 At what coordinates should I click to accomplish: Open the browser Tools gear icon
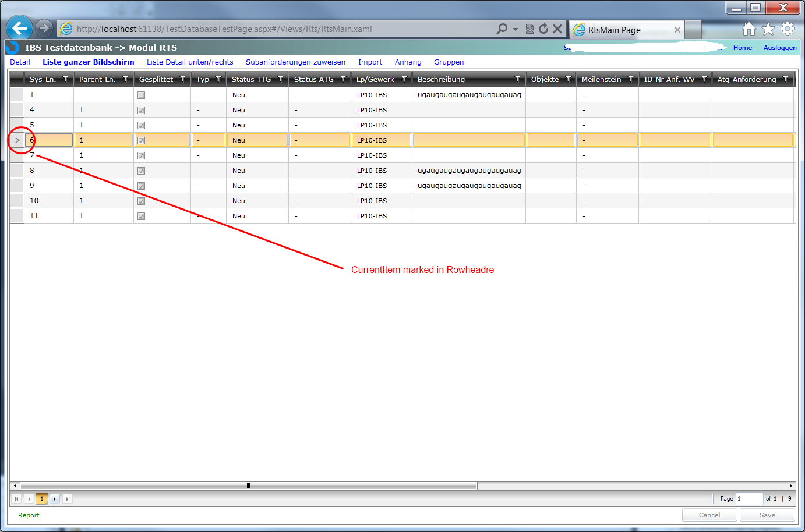click(x=788, y=29)
